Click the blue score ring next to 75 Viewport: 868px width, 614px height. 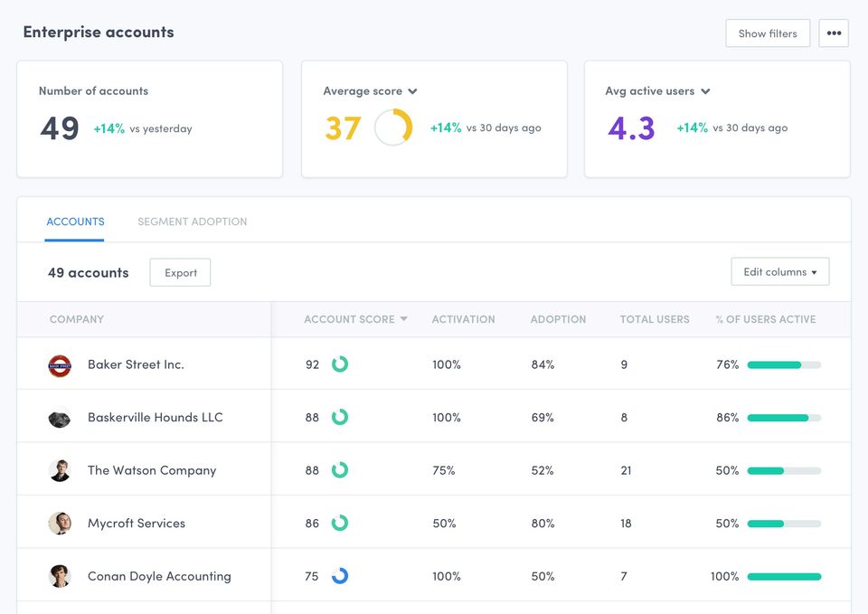340,576
